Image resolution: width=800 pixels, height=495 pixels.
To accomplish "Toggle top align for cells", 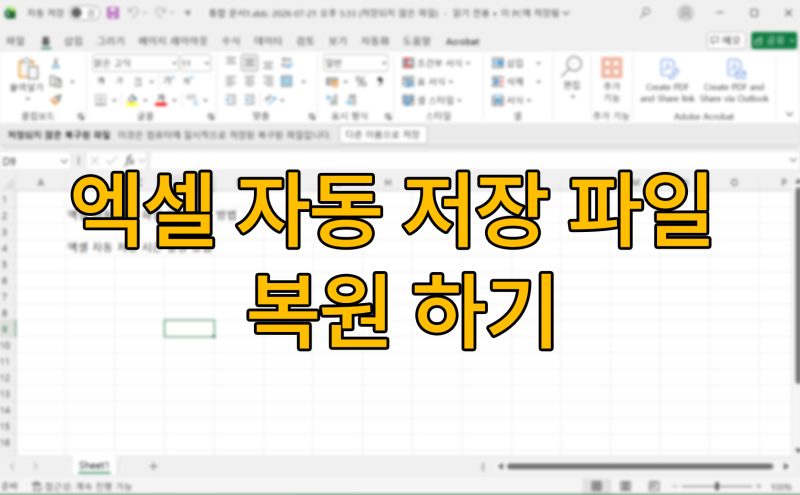I will (231, 62).
